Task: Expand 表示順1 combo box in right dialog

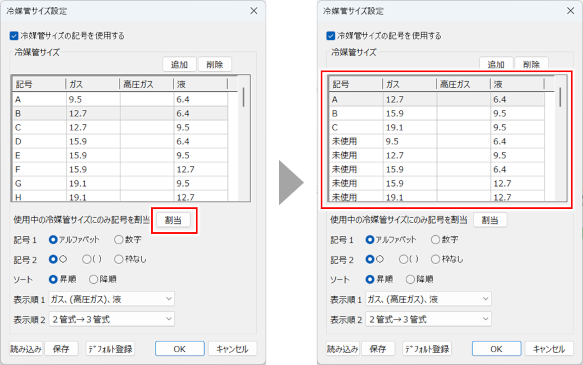Action: pyautogui.click(x=428, y=299)
